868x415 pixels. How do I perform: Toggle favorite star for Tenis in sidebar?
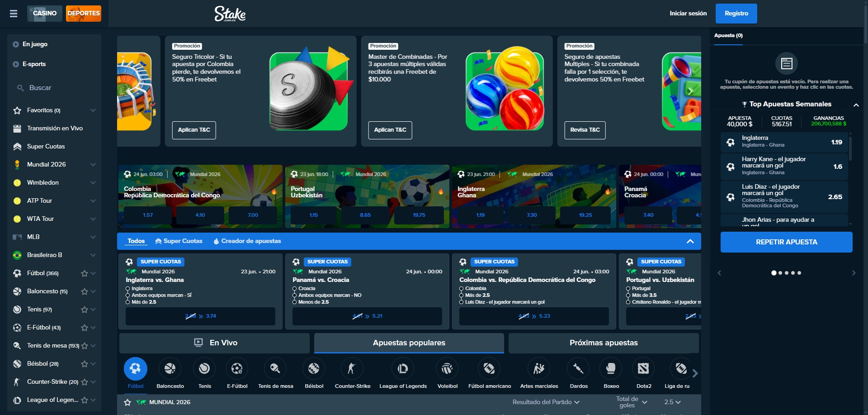(84, 310)
